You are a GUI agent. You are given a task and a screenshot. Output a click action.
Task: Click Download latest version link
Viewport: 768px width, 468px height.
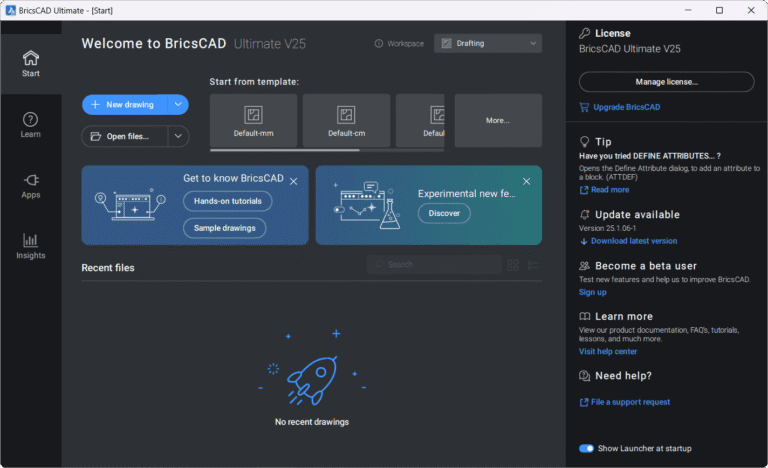(634, 241)
